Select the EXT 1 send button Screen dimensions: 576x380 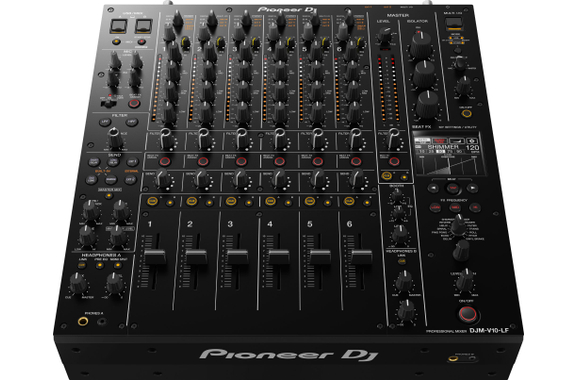pyautogui.click(x=132, y=162)
